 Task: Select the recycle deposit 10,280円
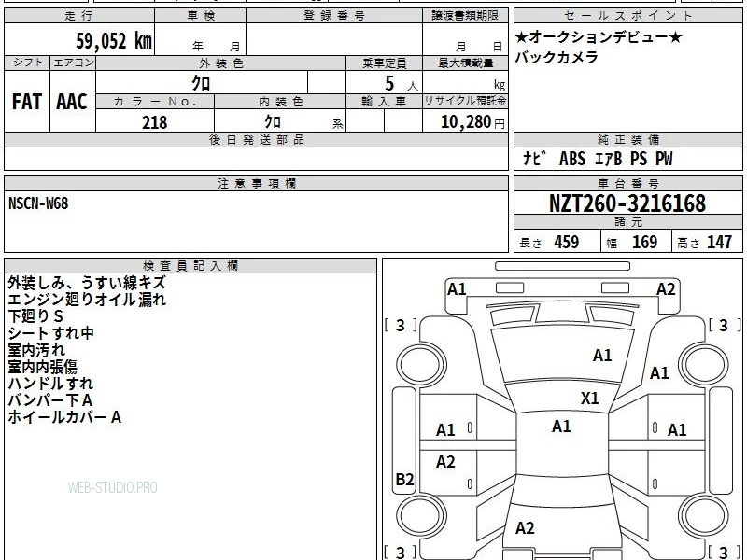click(472, 122)
